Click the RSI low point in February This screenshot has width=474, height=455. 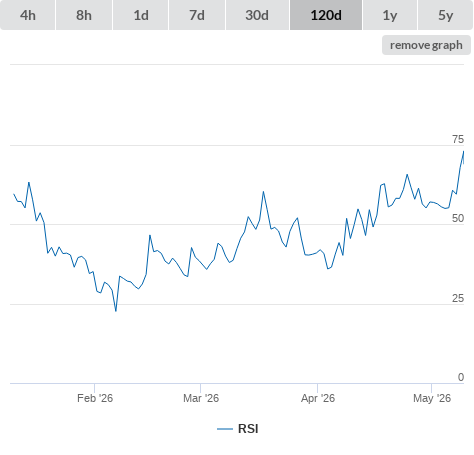click(116, 311)
